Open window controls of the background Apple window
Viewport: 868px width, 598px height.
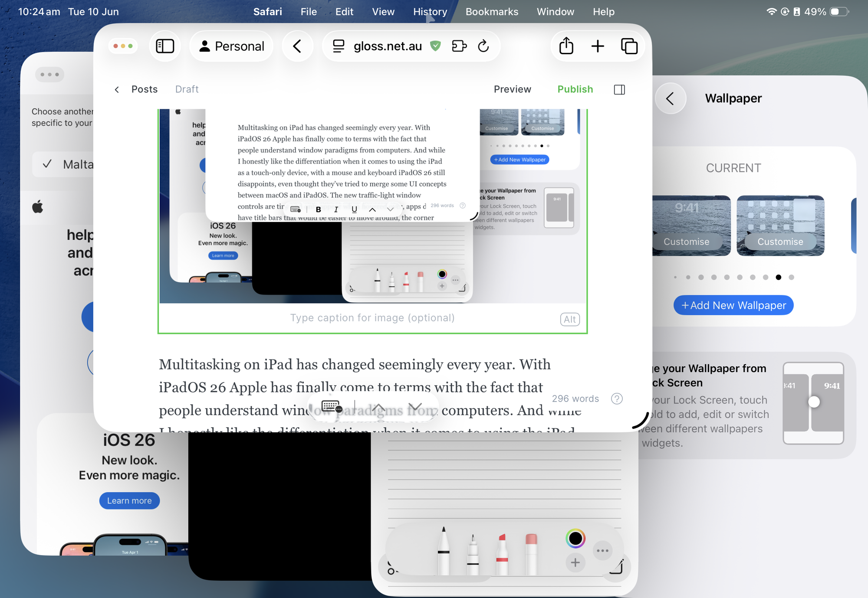[x=50, y=74]
